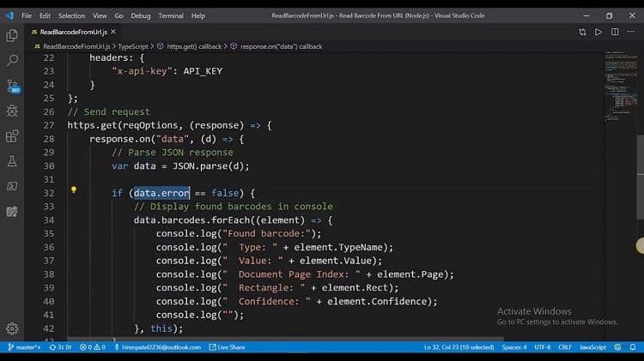Open the Selection menu
Viewport: 644px width, 361px height.
point(71,15)
